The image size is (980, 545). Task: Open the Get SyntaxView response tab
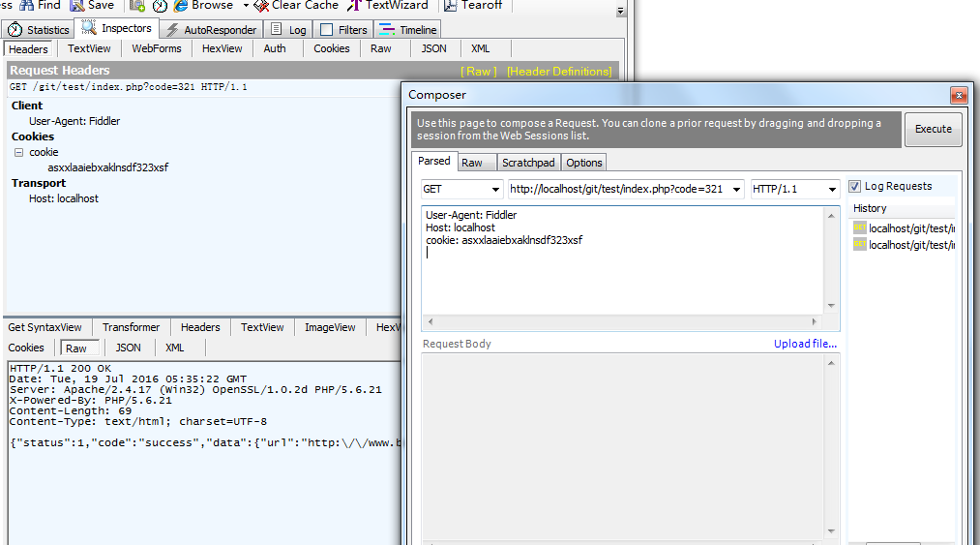[x=45, y=327]
